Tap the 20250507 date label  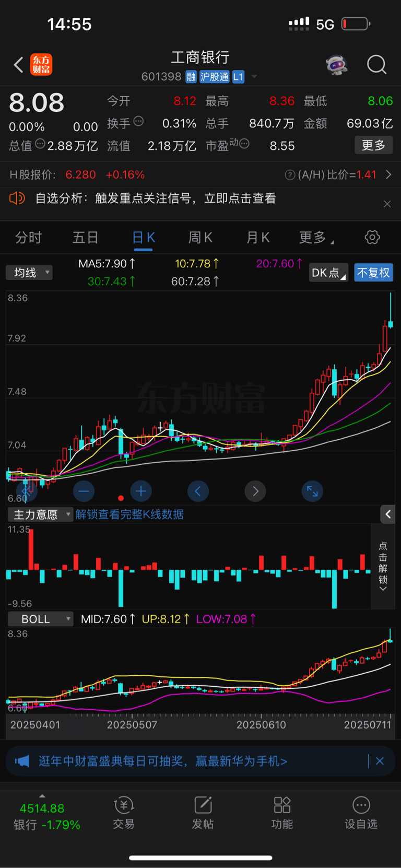point(132,725)
